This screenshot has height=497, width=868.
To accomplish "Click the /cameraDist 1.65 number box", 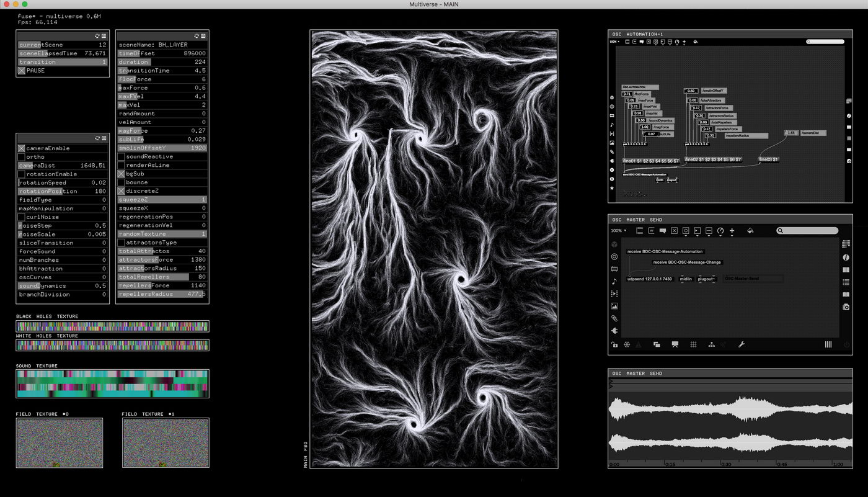I will tap(791, 133).
